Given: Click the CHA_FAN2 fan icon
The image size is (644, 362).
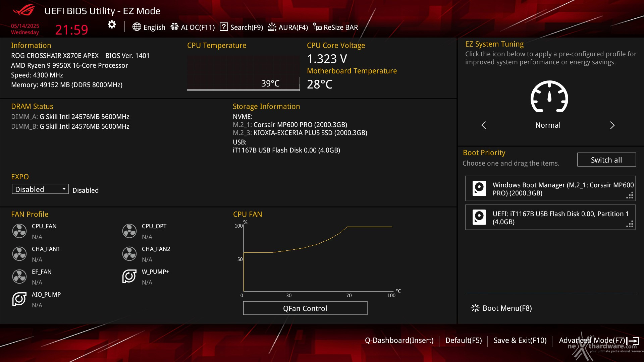Looking at the screenshot, I should click(129, 254).
